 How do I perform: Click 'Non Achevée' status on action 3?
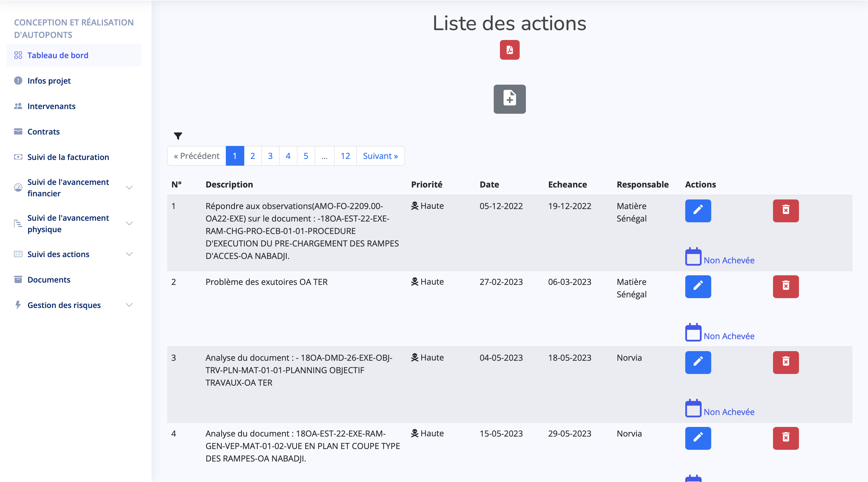(x=729, y=412)
